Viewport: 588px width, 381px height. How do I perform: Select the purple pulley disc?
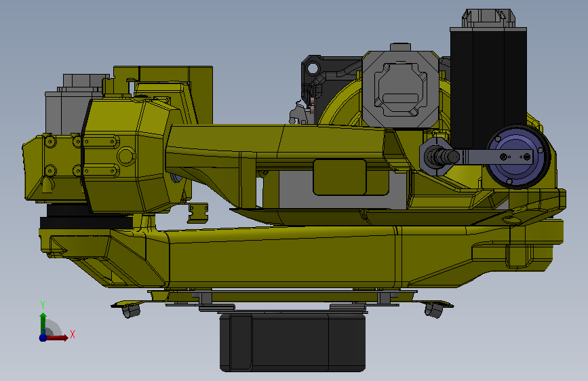pos(517,157)
